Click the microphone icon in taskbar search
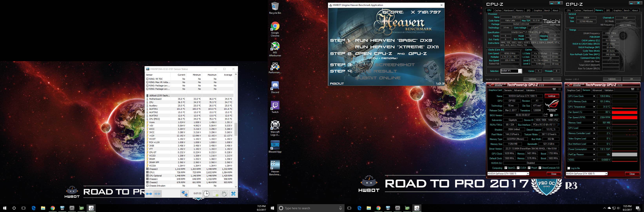 340,208
